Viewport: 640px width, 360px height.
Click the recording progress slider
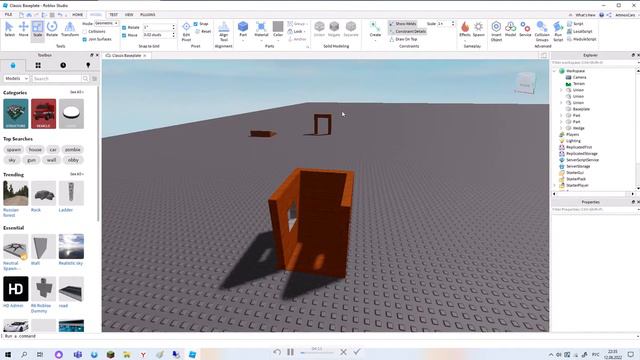[x=317, y=352]
